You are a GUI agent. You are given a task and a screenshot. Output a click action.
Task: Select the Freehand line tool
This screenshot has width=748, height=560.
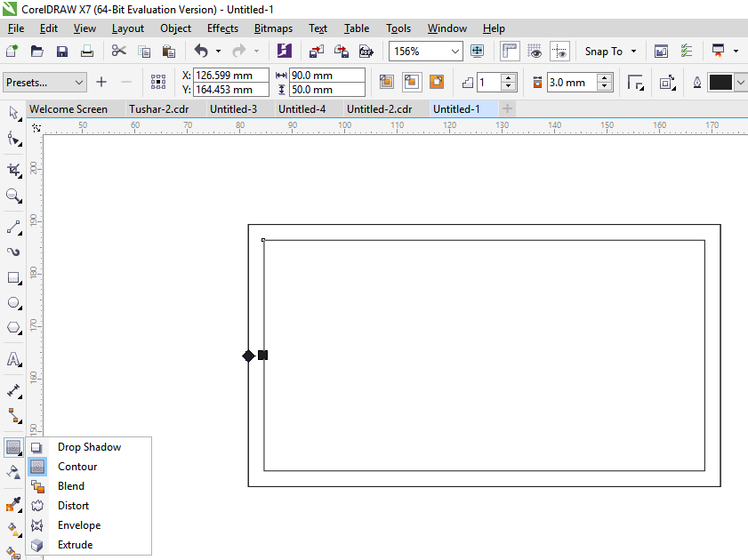click(13, 228)
